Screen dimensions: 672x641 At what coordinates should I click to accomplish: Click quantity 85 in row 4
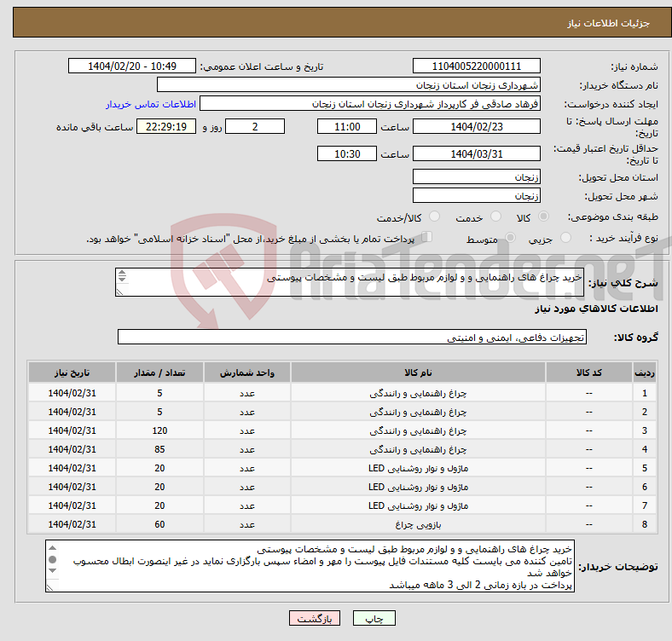[159, 449]
